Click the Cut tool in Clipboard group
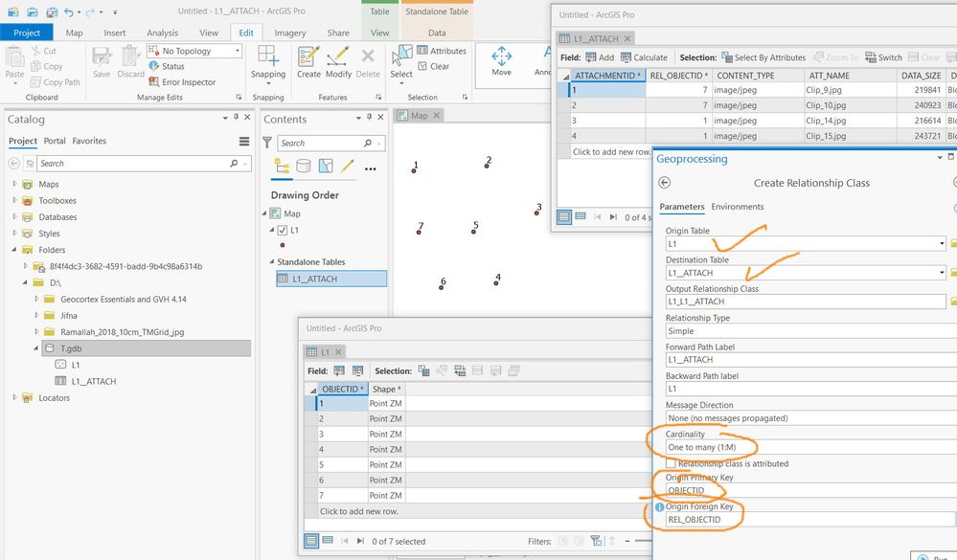 click(44, 52)
